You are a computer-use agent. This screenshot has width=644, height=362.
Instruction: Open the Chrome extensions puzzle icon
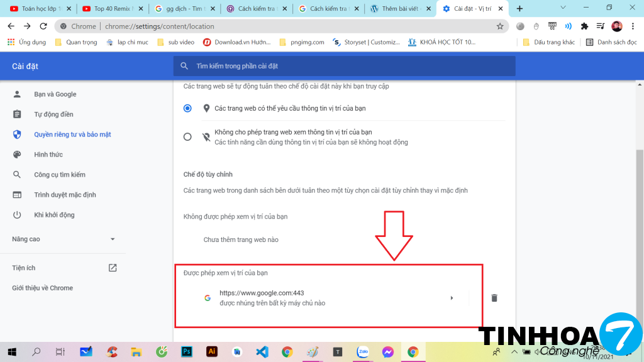584,26
